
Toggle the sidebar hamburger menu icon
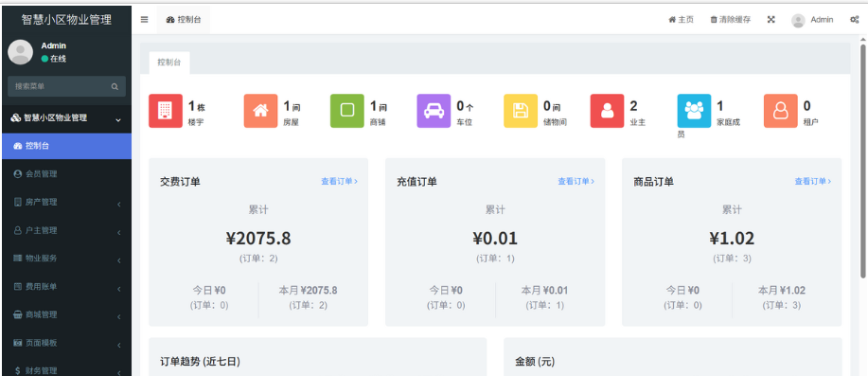(145, 19)
